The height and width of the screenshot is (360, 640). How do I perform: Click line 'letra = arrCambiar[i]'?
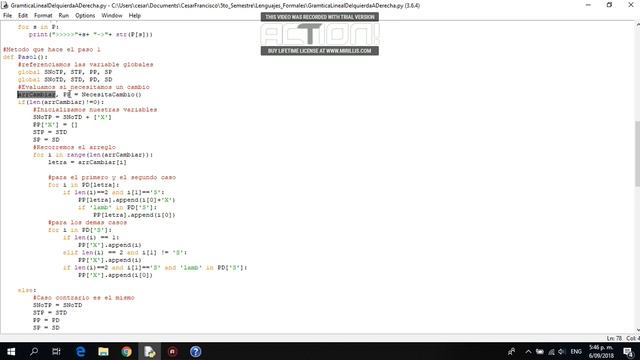(87, 162)
